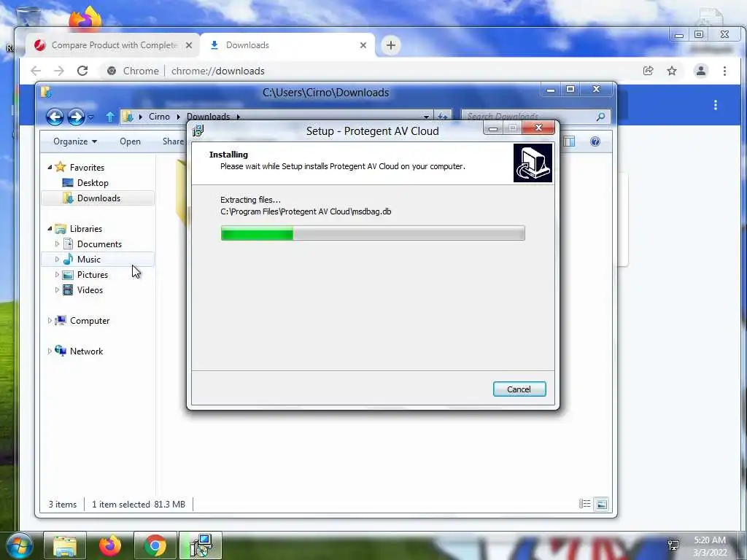Switch Explorer to details view icon
The image size is (747, 560).
584,504
